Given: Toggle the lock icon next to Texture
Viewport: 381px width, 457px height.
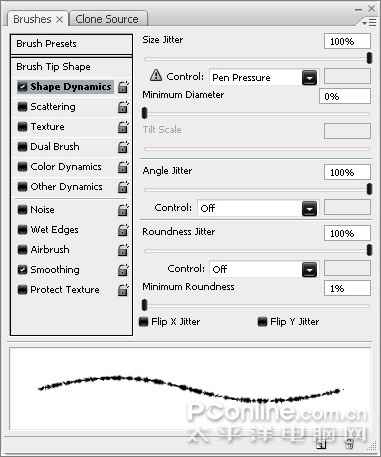Looking at the screenshot, I should (123, 127).
